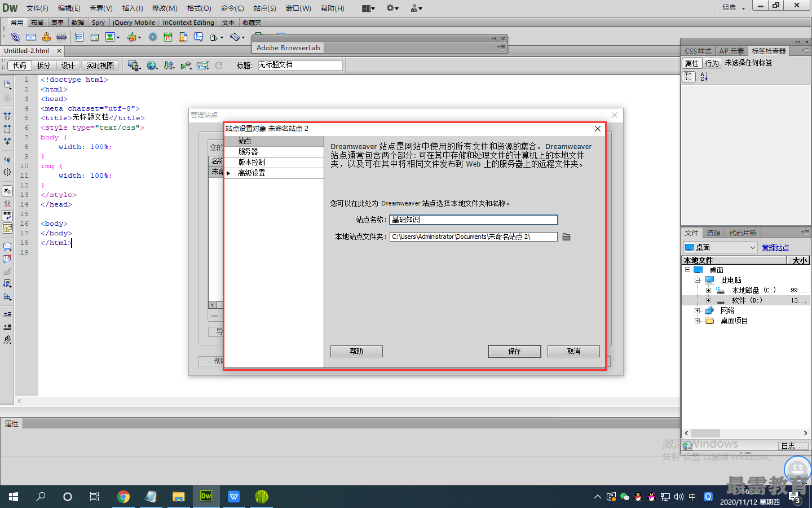Click the Insert Div Tag icon

coord(94,37)
